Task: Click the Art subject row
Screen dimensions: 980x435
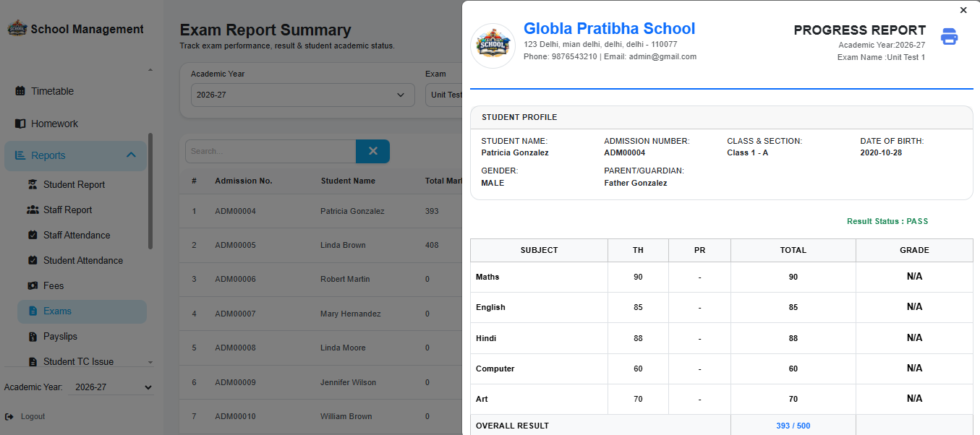Action: coord(721,399)
